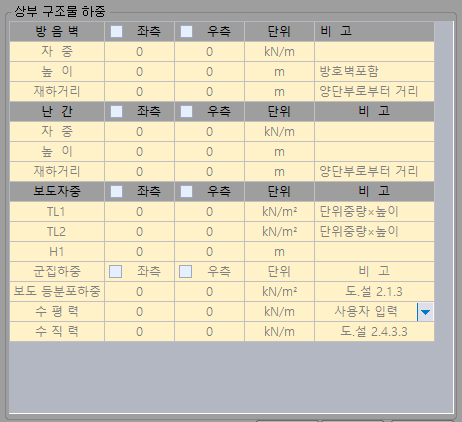Viewport: 462px width, 422px height.
Task: Select the 도.설 2.1.3 remark cell
Action: click(374, 292)
